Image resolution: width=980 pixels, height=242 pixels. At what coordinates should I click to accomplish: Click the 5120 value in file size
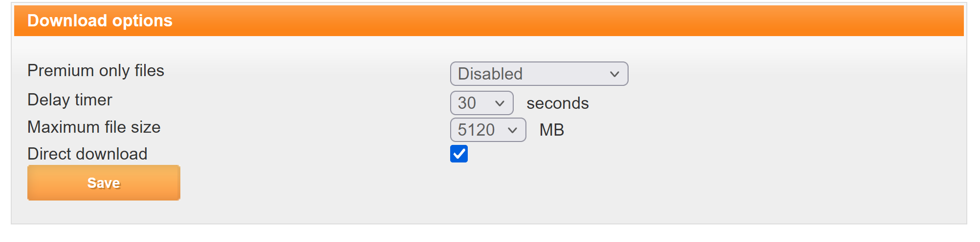pyautogui.click(x=476, y=130)
